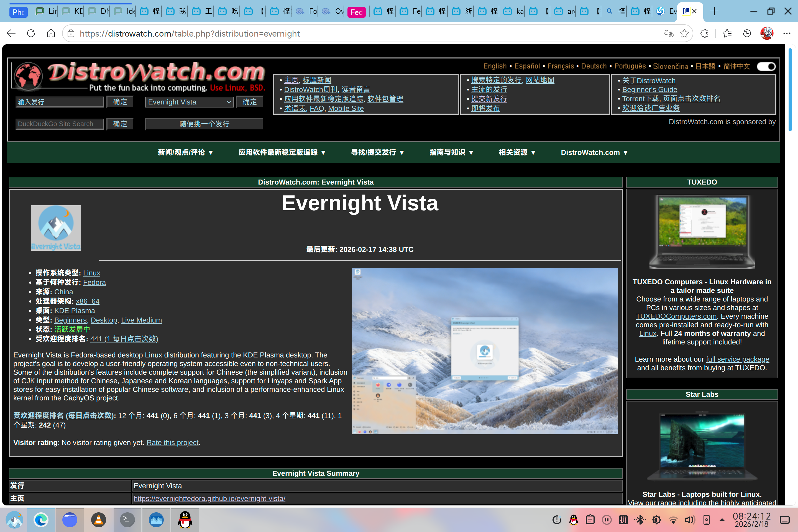Select the English language link

(x=495, y=66)
